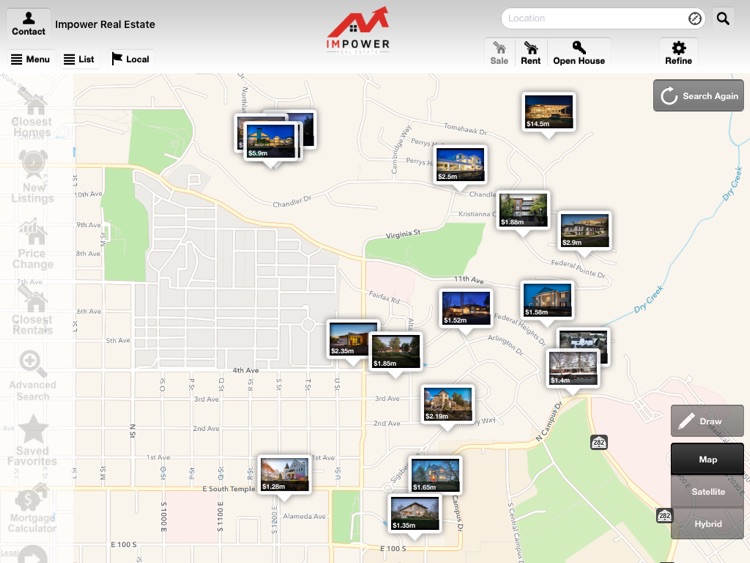750x563 pixels.
Task: Click the Impower Real Estate title text
Action: click(105, 24)
